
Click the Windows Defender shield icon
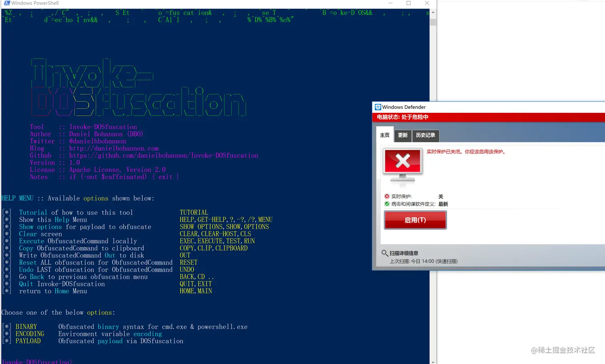378,107
